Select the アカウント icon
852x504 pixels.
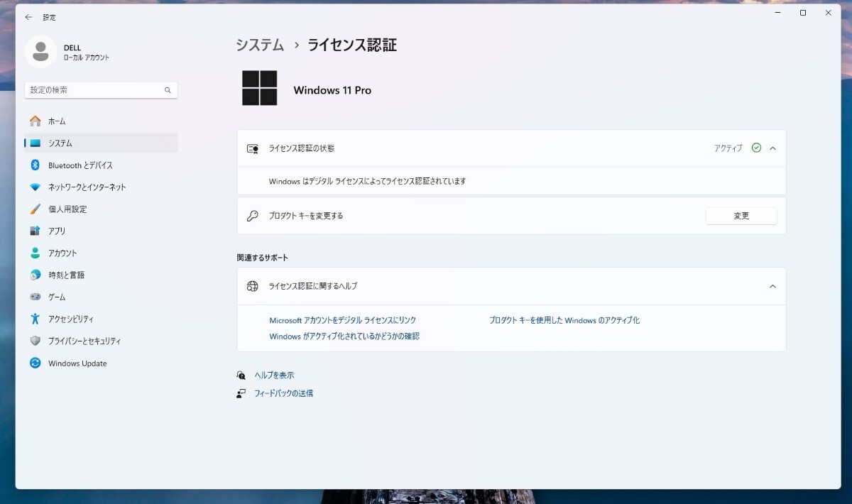pyautogui.click(x=35, y=253)
